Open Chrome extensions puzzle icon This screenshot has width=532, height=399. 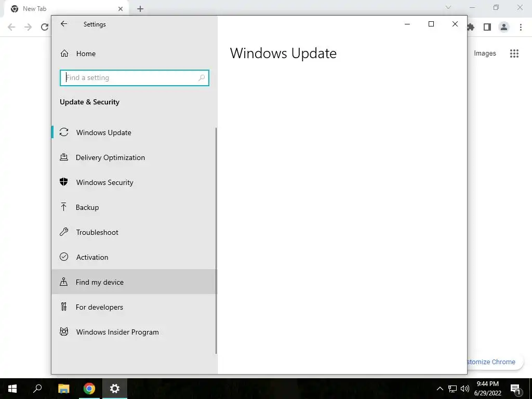(x=471, y=27)
